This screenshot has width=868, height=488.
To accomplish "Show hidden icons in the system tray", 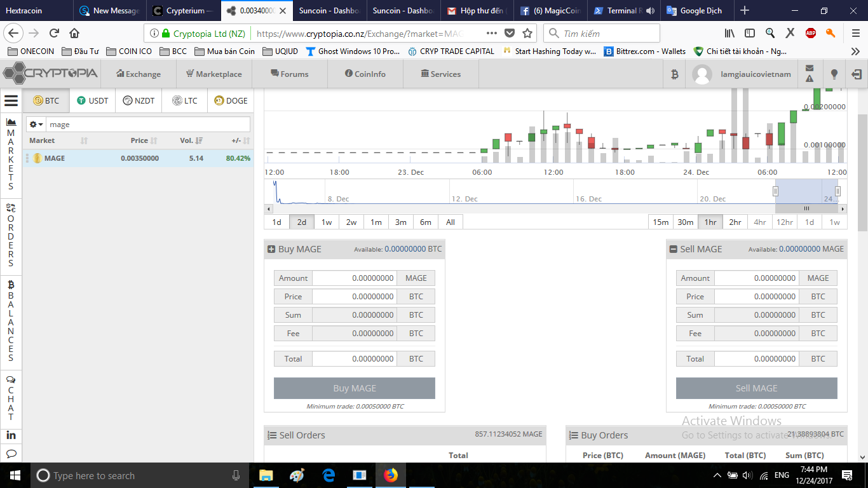I will click(717, 475).
